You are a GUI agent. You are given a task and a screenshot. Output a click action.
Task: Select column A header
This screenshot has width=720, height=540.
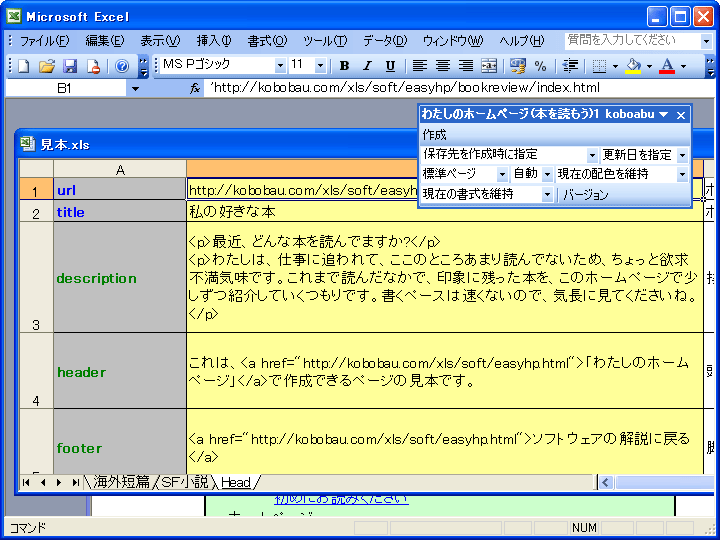(120, 170)
